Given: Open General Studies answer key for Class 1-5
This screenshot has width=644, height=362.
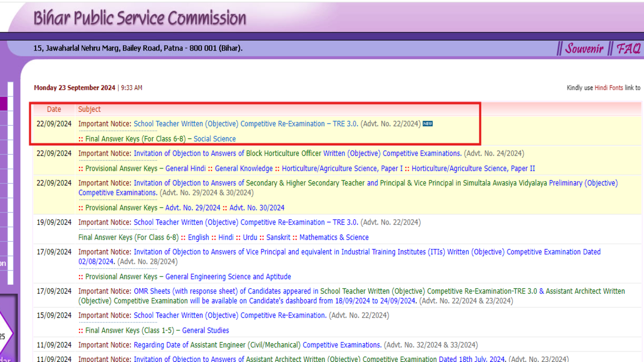Looking at the screenshot, I should click(x=205, y=330).
